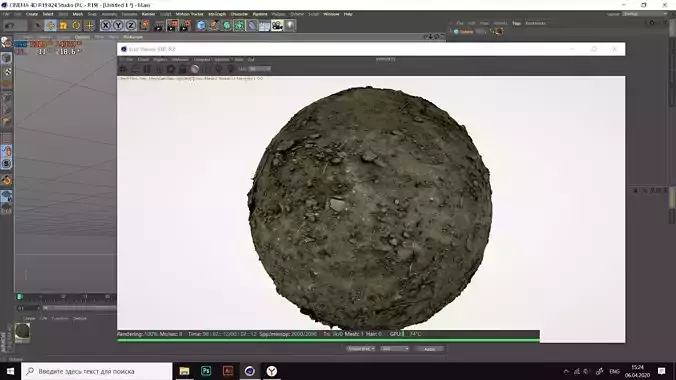Select the Sphere object in Object Manager
Image resolution: width=676 pixels, height=380 pixels.
(x=466, y=32)
